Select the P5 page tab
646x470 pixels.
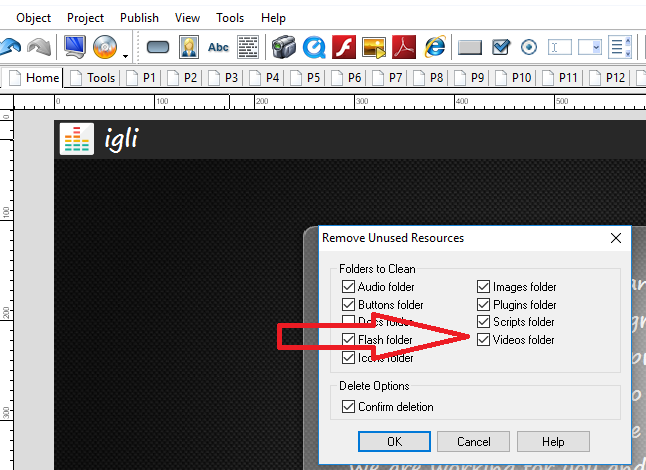point(305,77)
